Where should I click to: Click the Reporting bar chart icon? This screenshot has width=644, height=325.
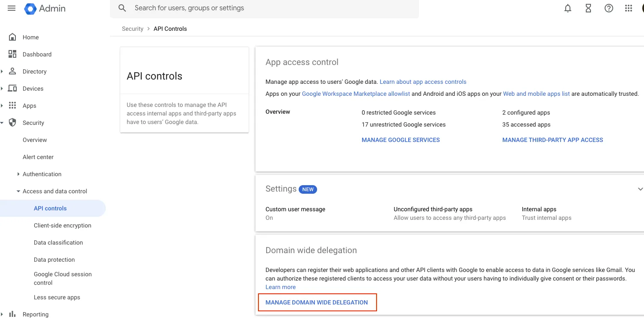tap(12, 314)
